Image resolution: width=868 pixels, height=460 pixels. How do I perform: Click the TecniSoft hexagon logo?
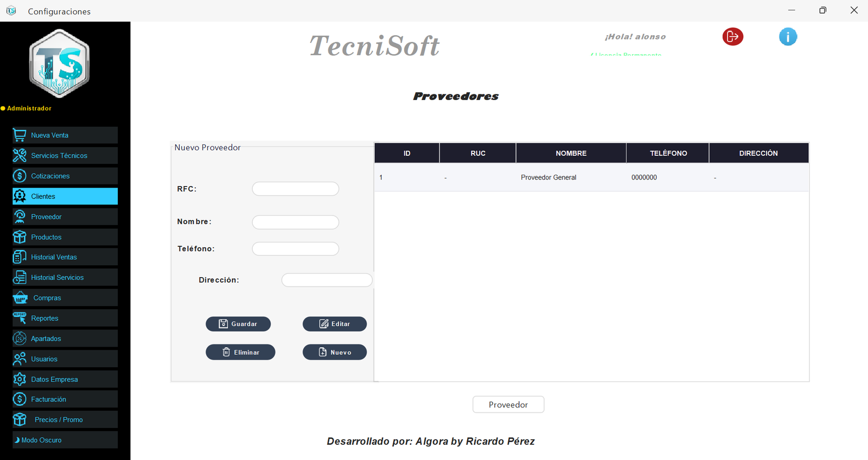(x=59, y=64)
